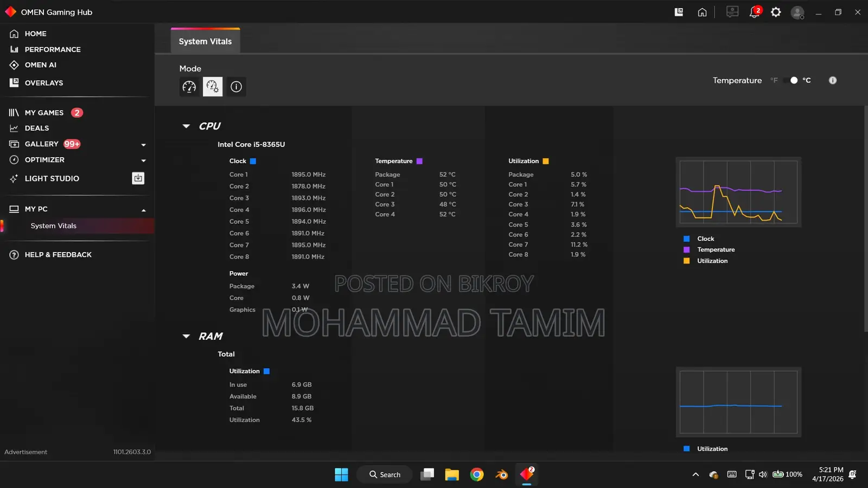Select the plain gauge mode icon
The width and height of the screenshot is (868, 488).
[189, 87]
